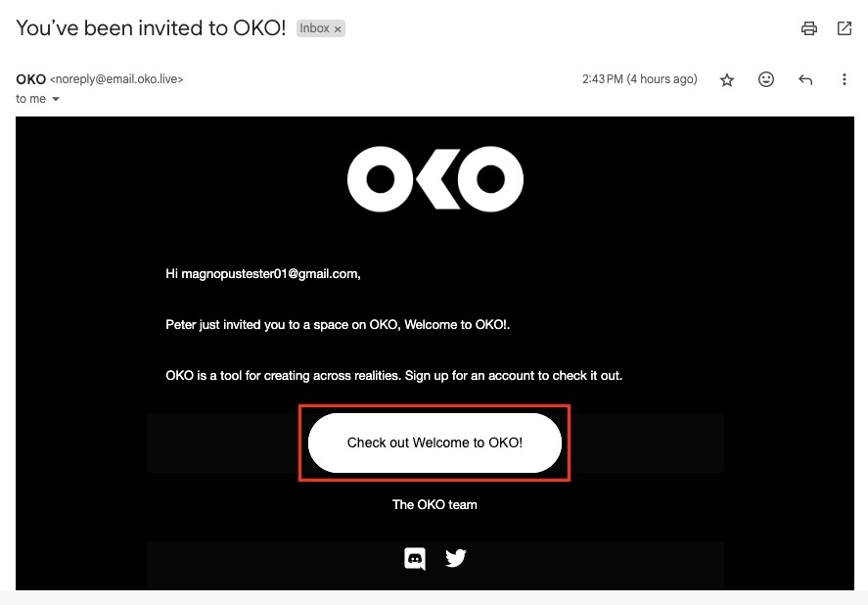868x605 pixels.
Task: Print this email using the printer icon
Action: 808,28
